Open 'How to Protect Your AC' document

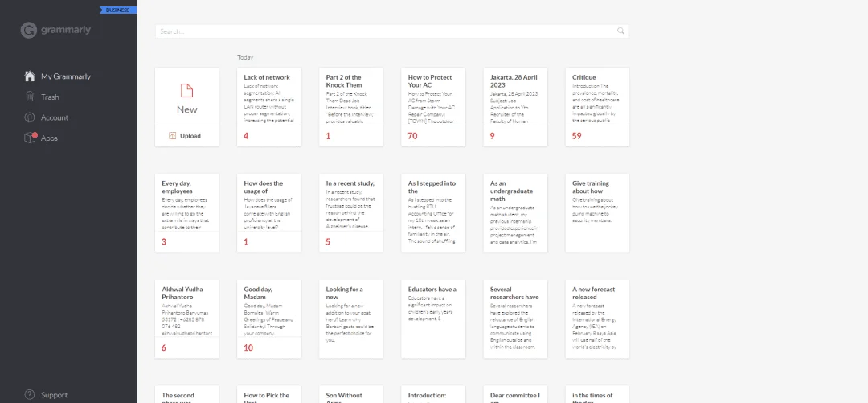(x=433, y=107)
